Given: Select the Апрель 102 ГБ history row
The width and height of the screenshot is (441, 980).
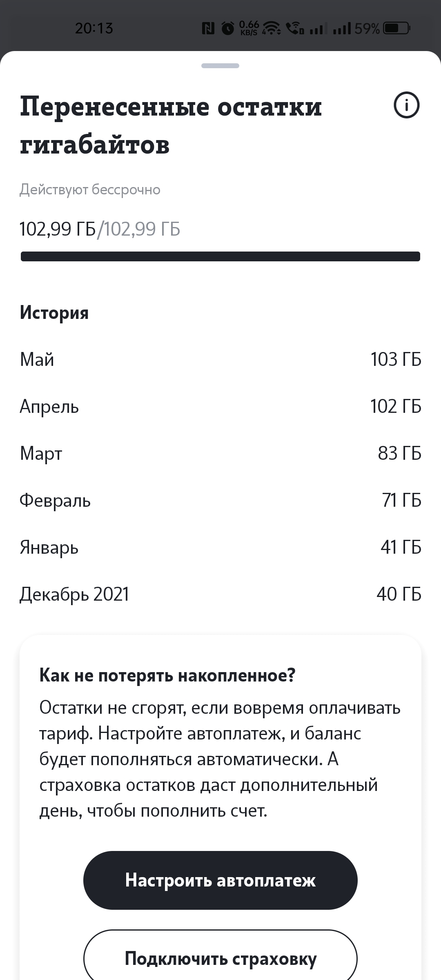Looking at the screenshot, I should pyautogui.click(x=220, y=406).
